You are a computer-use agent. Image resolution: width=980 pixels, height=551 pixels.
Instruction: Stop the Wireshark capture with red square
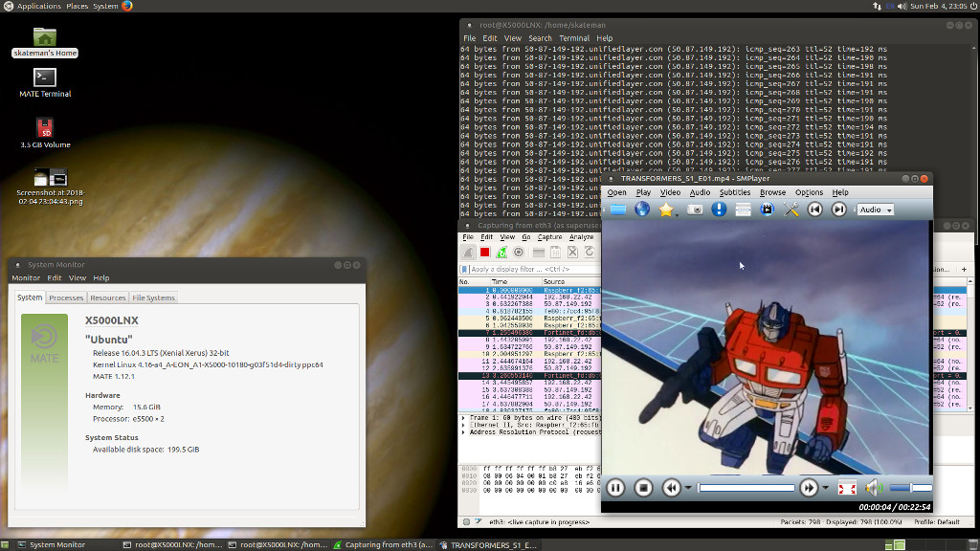click(x=484, y=253)
